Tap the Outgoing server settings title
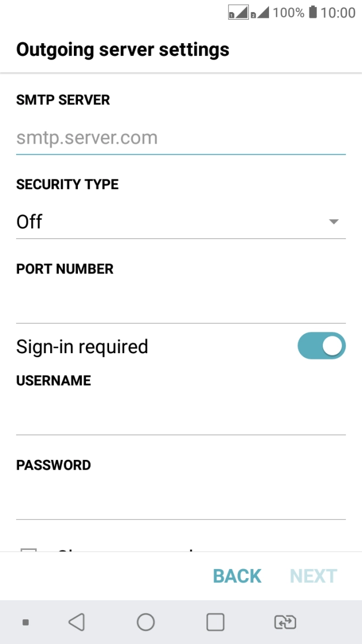This screenshot has width=362, height=644. [x=123, y=50]
